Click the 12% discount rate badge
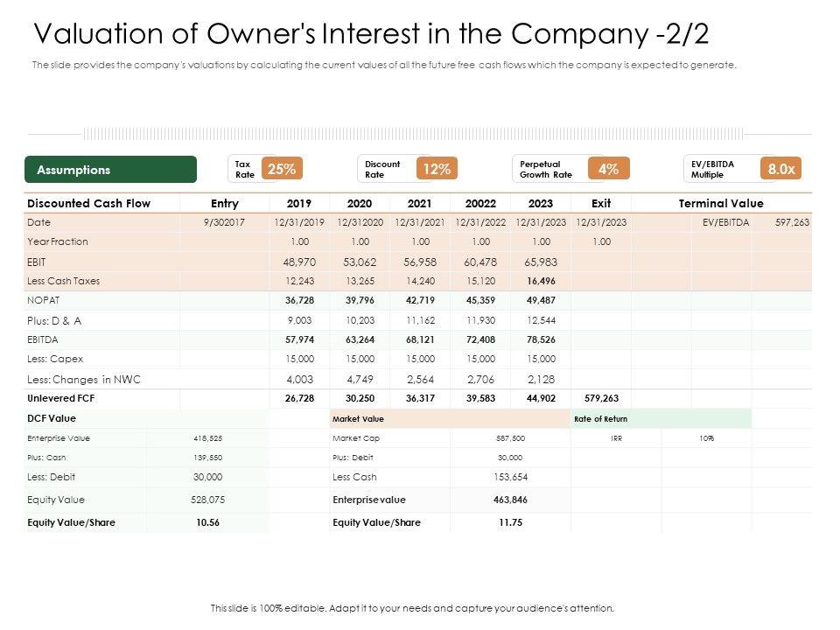This screenshot has height=630, width=840. [x=436, y=170]
